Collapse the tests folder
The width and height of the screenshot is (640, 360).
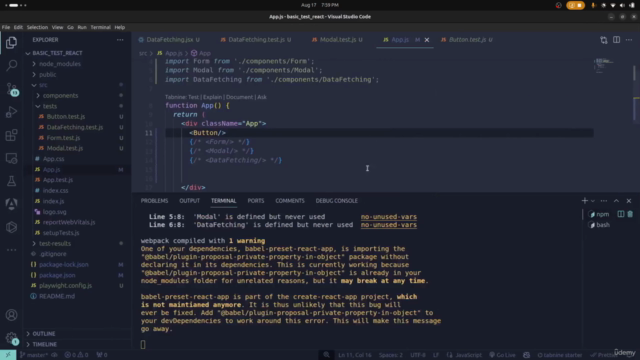pos(50,106)
